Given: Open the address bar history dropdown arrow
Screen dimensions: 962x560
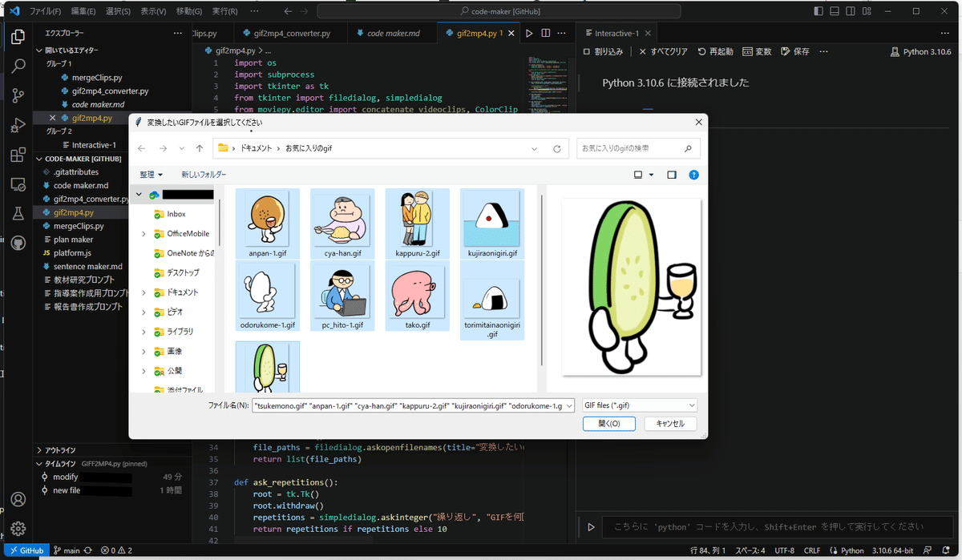Looking at the screenshot, I should pyautogui.click(x=535, y=148).
